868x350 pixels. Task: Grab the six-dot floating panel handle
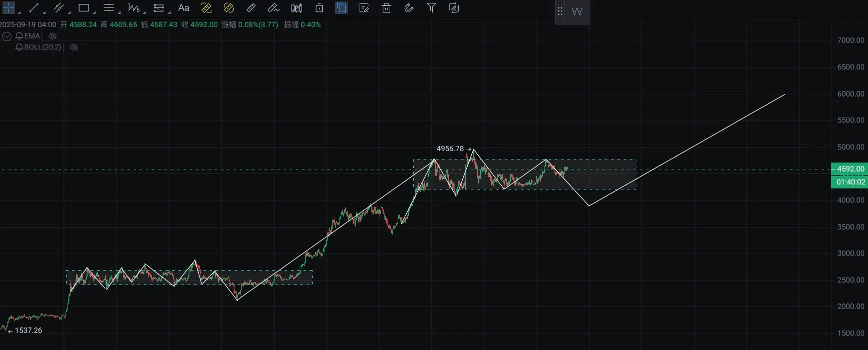pos(560,11)
